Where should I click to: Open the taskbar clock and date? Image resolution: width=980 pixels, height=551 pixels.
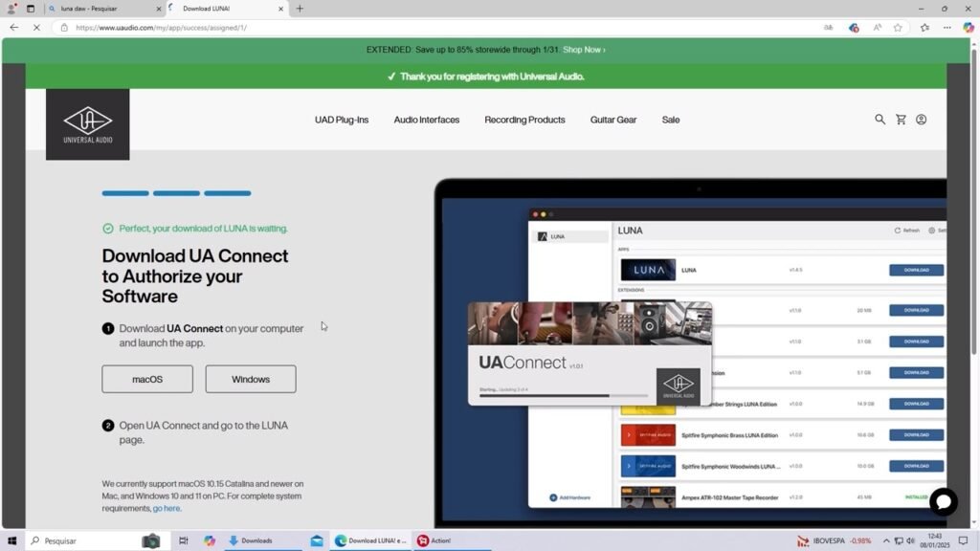pos(934,540)
